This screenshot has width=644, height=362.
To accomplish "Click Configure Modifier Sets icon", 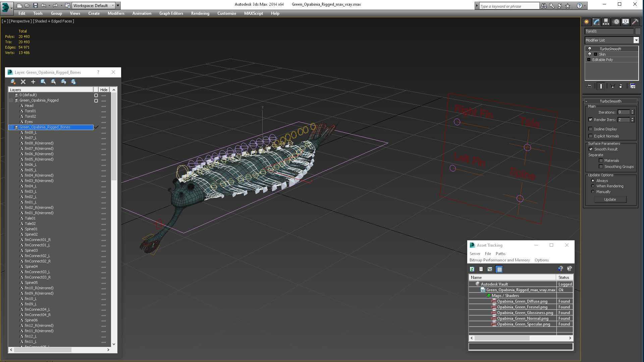I will (x=633, y=86).
